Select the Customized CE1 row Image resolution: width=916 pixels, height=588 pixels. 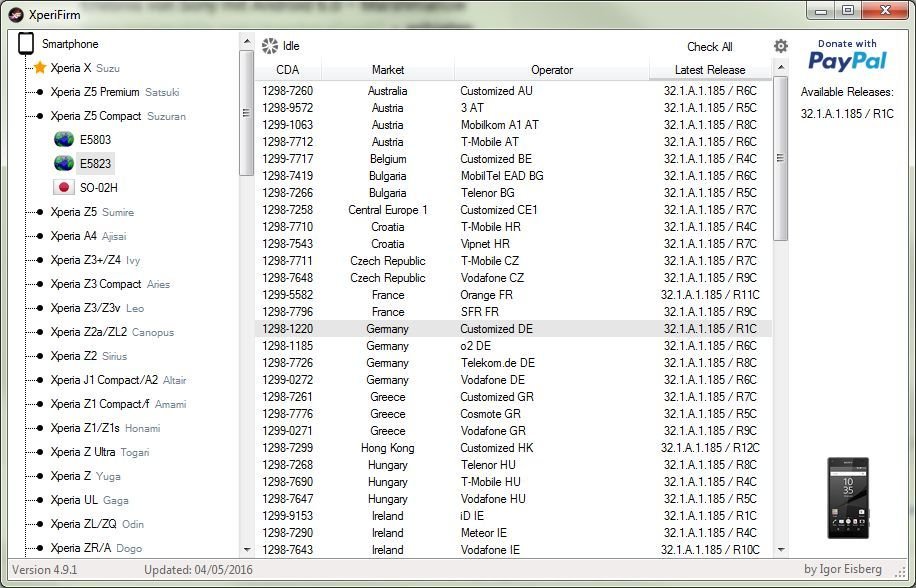513,210
